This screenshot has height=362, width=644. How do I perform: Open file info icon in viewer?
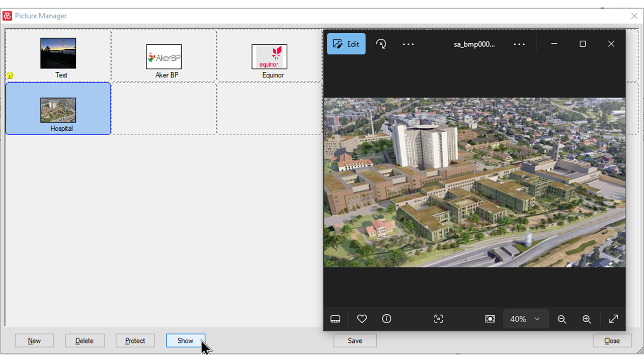pos(386,319)
